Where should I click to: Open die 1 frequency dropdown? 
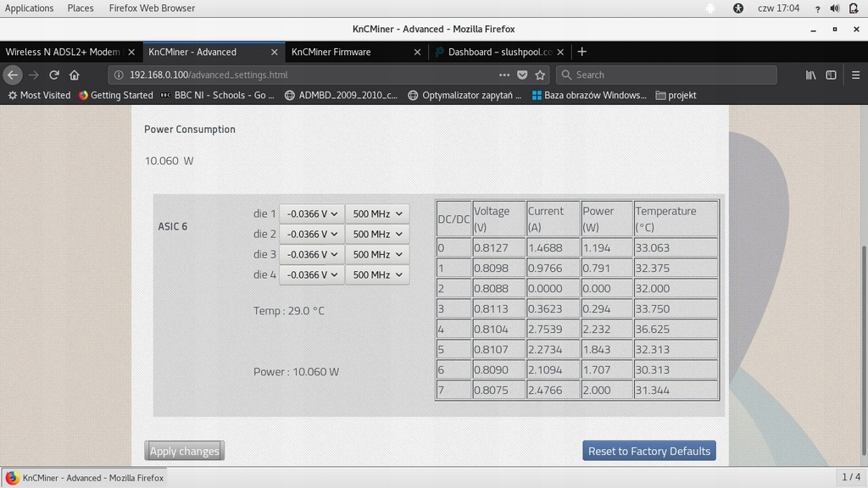pyautogui.click(x=377, y=213)
